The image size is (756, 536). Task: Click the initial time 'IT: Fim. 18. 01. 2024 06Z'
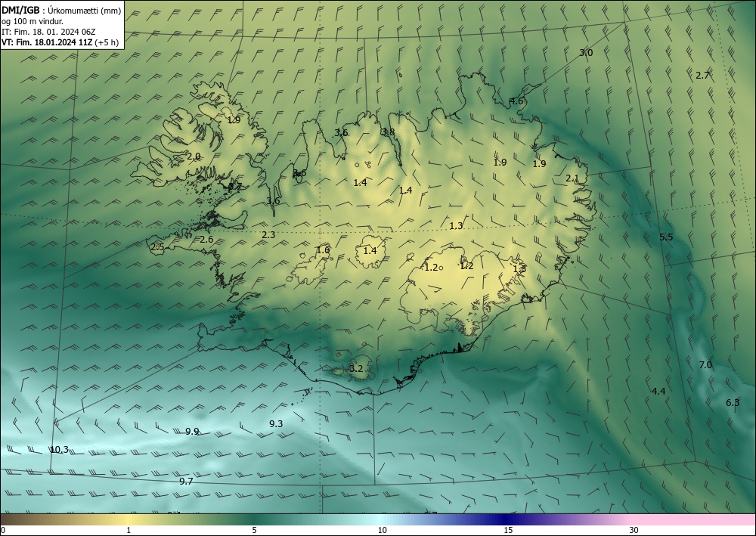click(x=48, y=31)
